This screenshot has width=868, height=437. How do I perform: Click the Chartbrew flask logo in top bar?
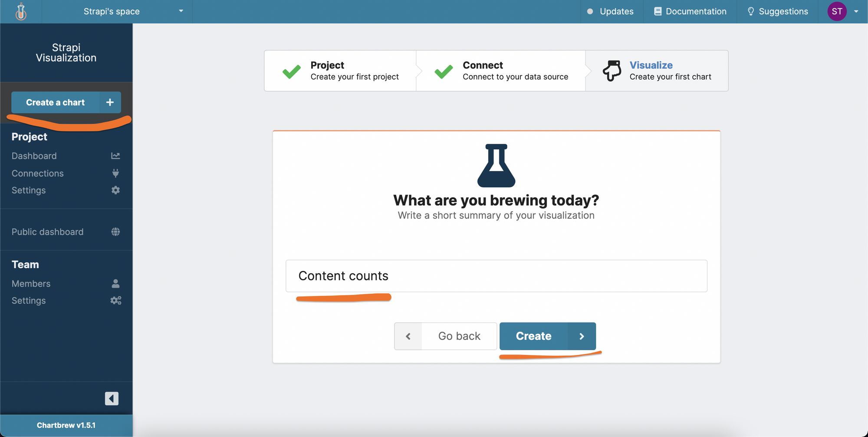[x=20, y=11]
